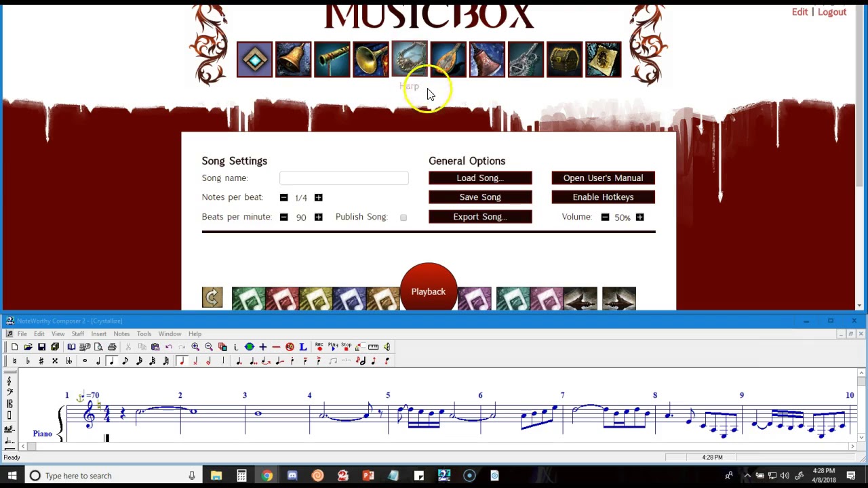The image size is (868, 488).
Task: Click the Play button in NoteWorthy toolbar
Action: (x=333, y=347)
